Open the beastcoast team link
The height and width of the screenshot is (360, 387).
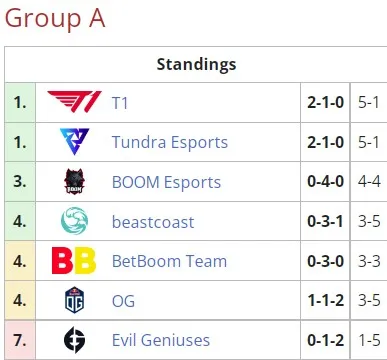click(x=153, y=222)
